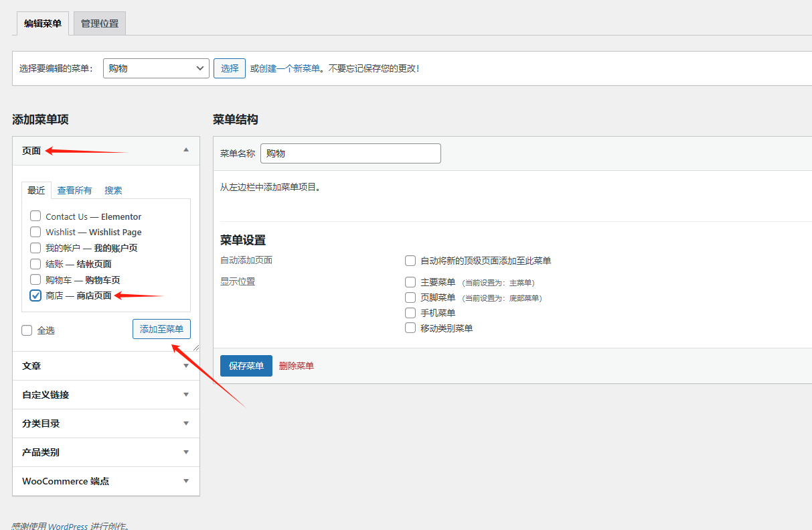Image resolution: width=812 pixels, height=530 pixels.
Task: Click inside the 菜单名称 input field
Action: click(x=350, y=153)
